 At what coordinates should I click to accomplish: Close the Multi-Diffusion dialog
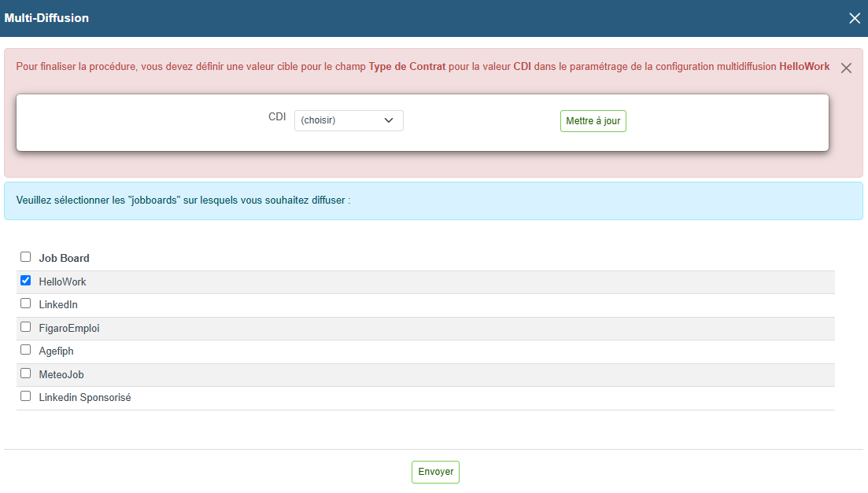[854, 18]
